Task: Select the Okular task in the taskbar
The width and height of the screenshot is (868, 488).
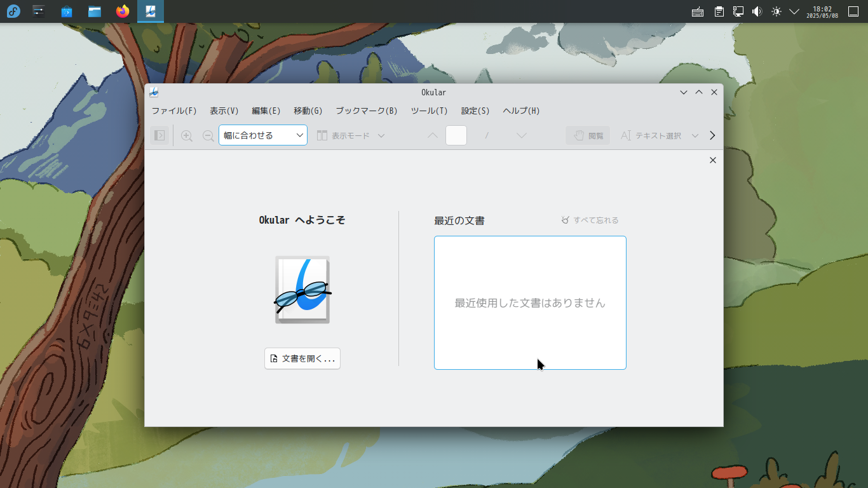Action: (x=151, y=11)
